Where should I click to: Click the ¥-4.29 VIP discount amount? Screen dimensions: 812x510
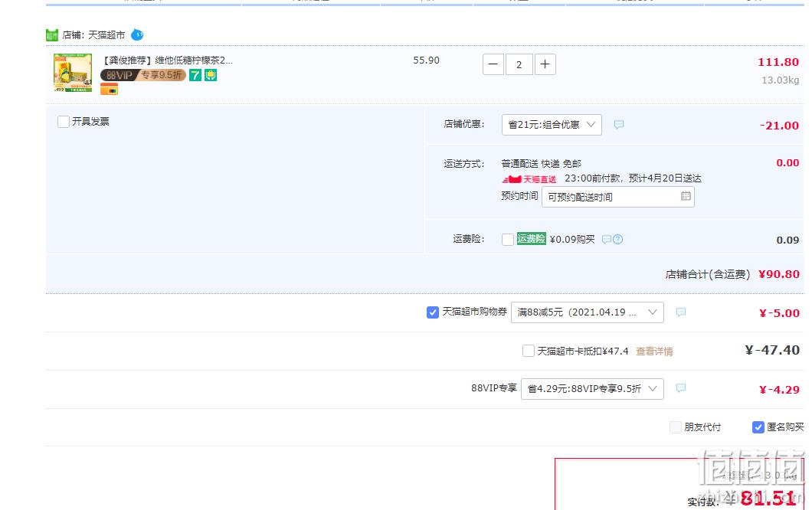coord(779,390)
